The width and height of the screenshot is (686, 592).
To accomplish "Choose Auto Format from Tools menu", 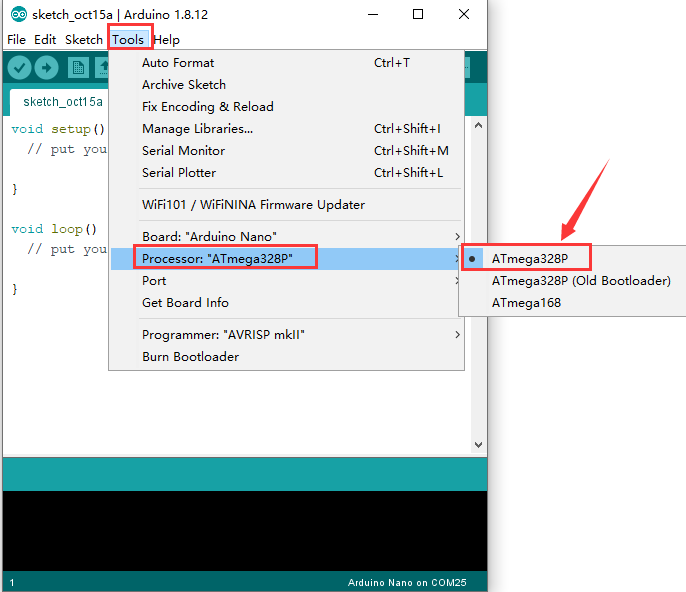I will 287,63.
